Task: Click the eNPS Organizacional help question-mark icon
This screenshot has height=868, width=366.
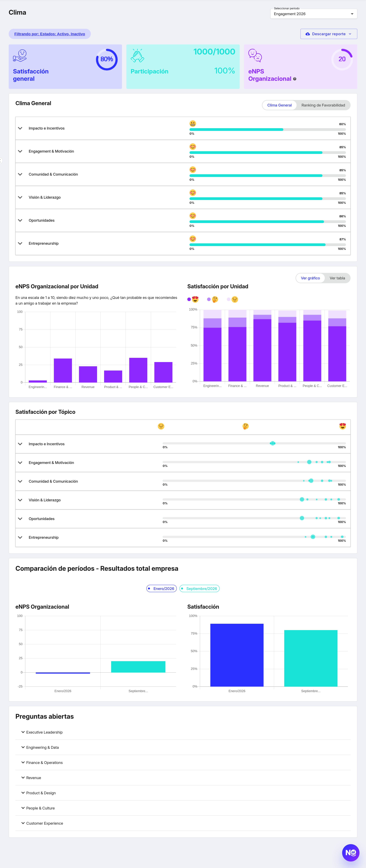Action: [x=295, y=79]
